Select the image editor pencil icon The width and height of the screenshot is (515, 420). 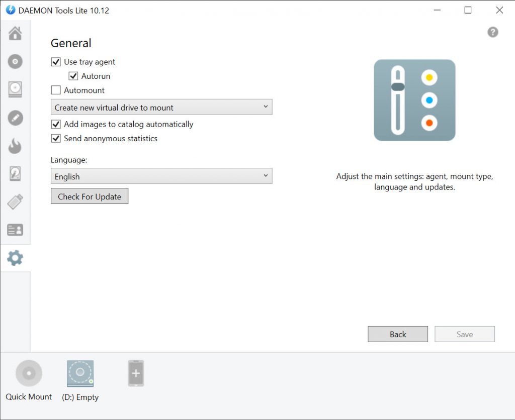(x=15, y=118)
